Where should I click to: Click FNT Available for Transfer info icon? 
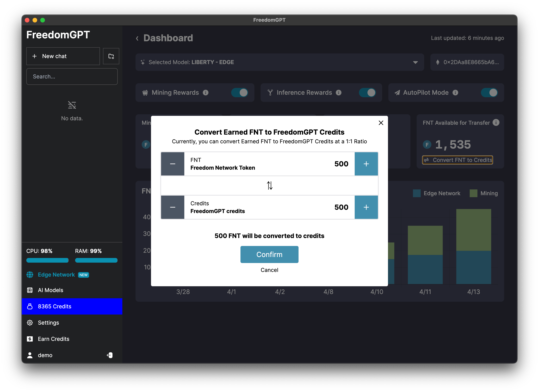click(496, 122)
